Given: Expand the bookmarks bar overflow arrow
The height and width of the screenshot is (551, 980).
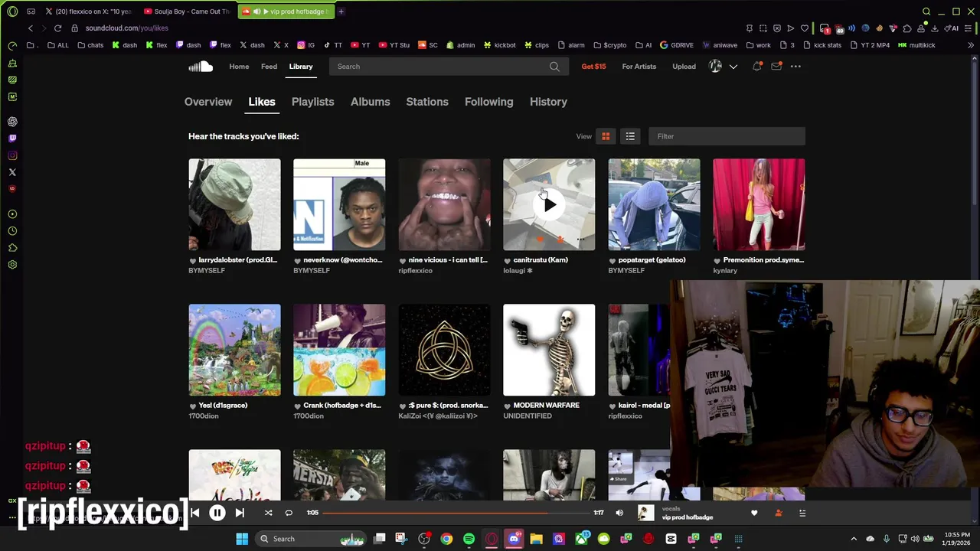Looking at the screenshot, I should (971, 45).
